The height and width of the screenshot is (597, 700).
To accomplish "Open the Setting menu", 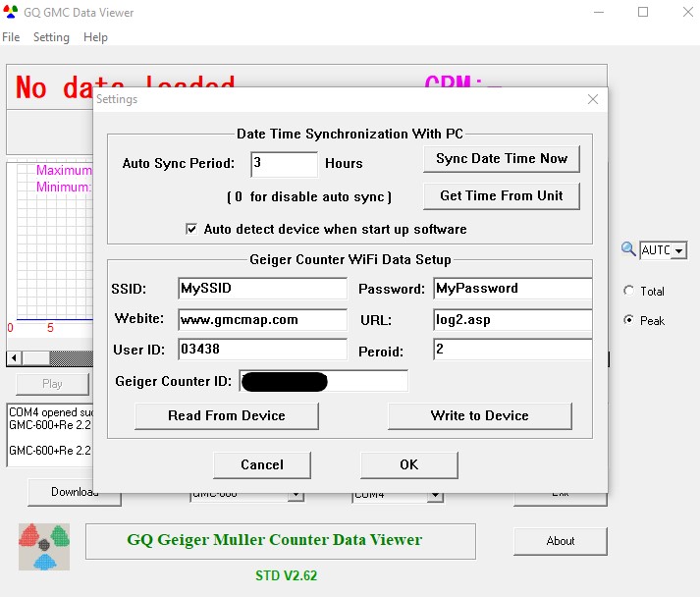I will click(x=51, y=37).
